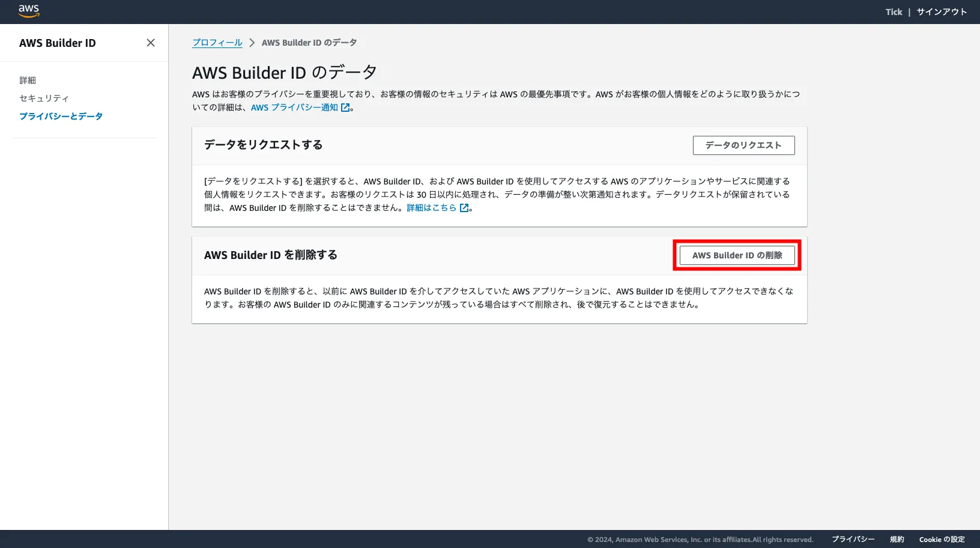Click the AWS Builder ID のデータ page title

[285, 73]
